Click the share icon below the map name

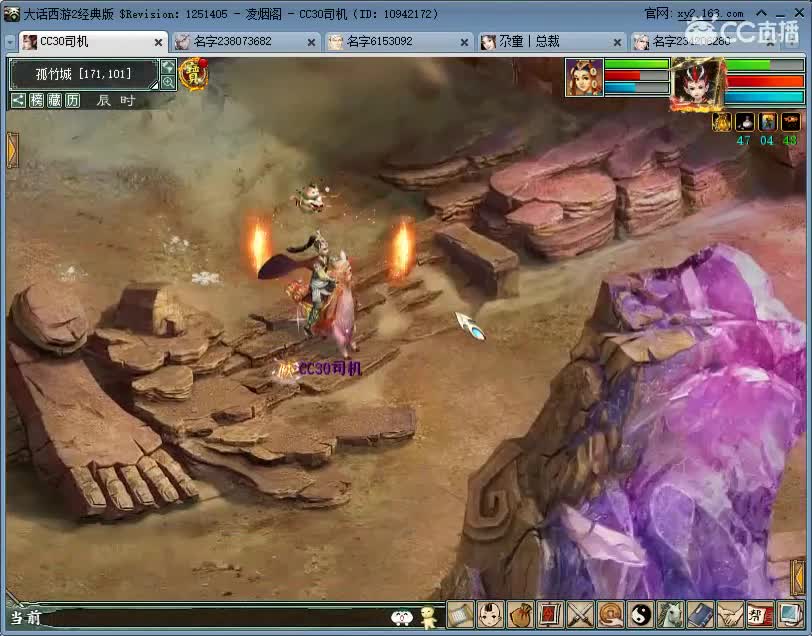(18, 100)
